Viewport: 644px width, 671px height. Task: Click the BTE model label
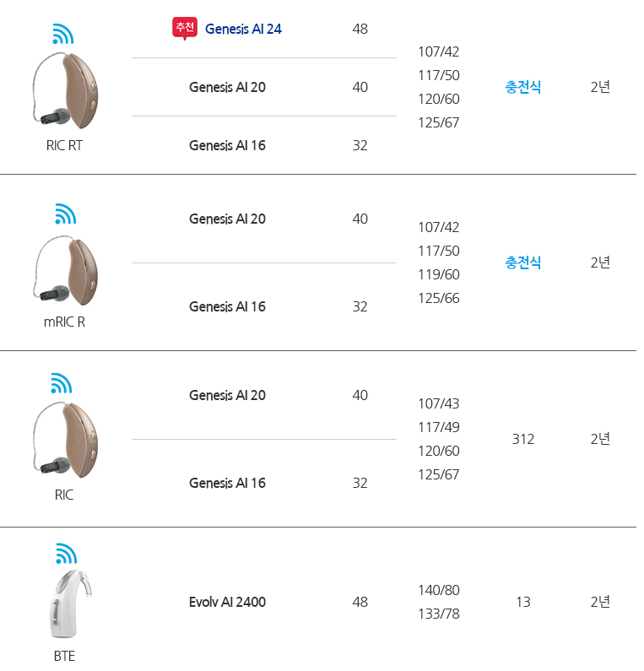coord(64,656)
